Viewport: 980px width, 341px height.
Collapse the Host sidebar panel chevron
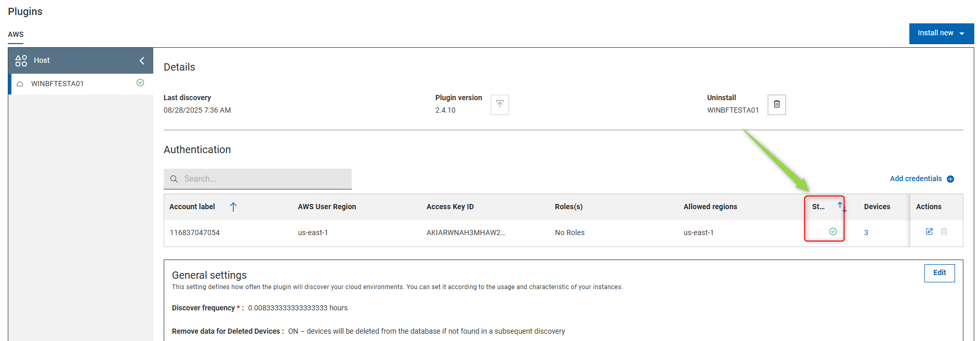[x=142, y=61]
